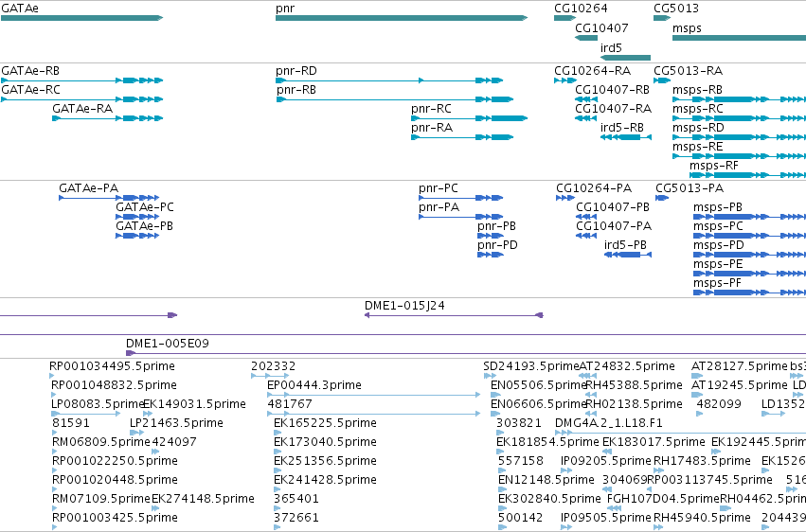Screen dimensions: 806x532
Task: Click the CG10407-PA protein feature
Action: [x=586, y=236]
